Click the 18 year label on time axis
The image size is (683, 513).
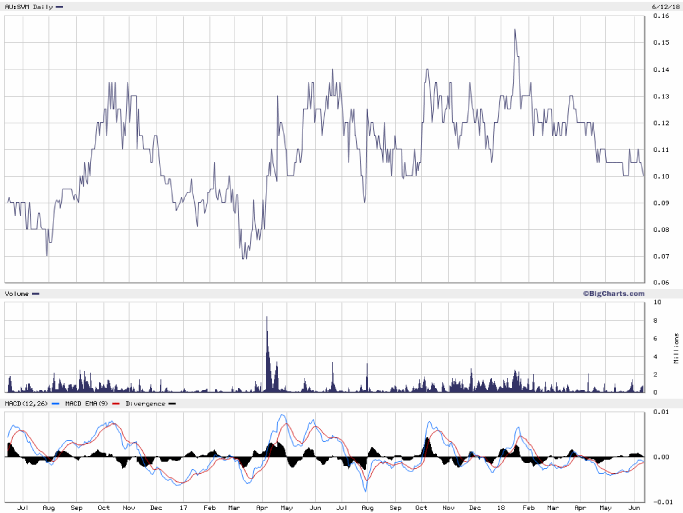(501, 508)
